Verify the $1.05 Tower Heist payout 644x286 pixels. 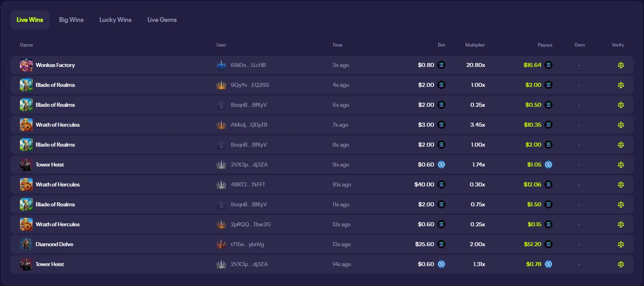coord(621,165)
